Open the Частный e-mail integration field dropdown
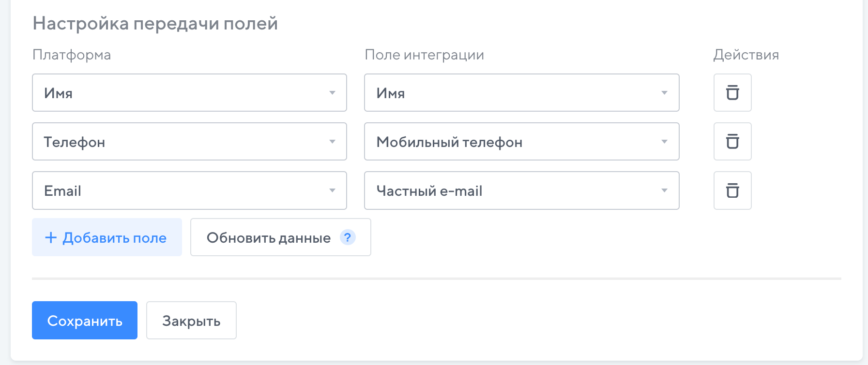Viewport: 868px width, 365px height. point(521,190)
